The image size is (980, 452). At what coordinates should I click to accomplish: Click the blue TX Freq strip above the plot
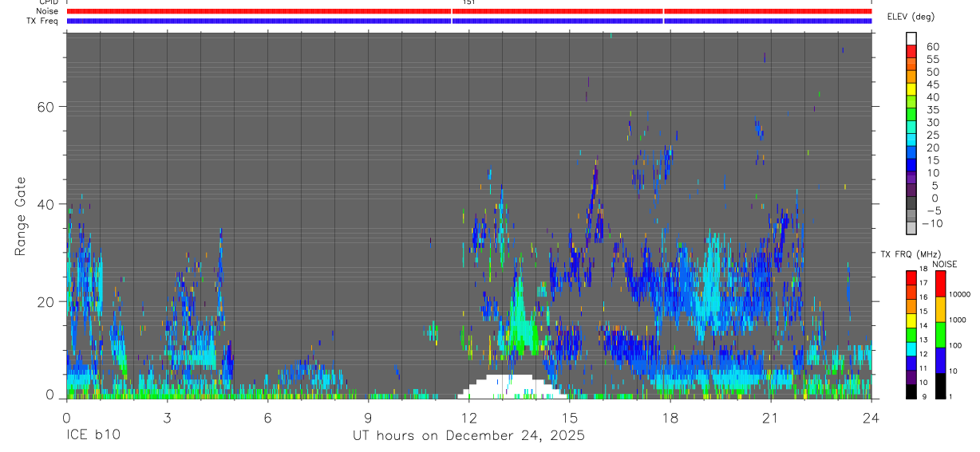469,21
